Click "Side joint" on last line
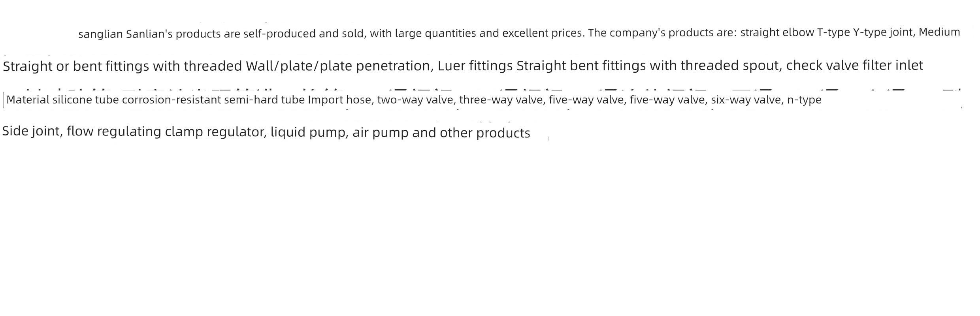This screenshot has height=316, width=980. (31, 132)
